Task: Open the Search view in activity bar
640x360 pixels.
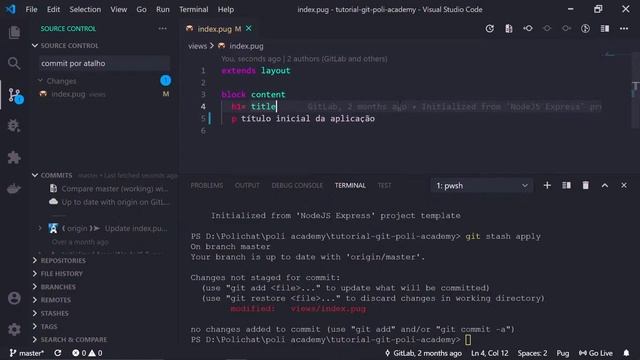Action: (14, 63)
